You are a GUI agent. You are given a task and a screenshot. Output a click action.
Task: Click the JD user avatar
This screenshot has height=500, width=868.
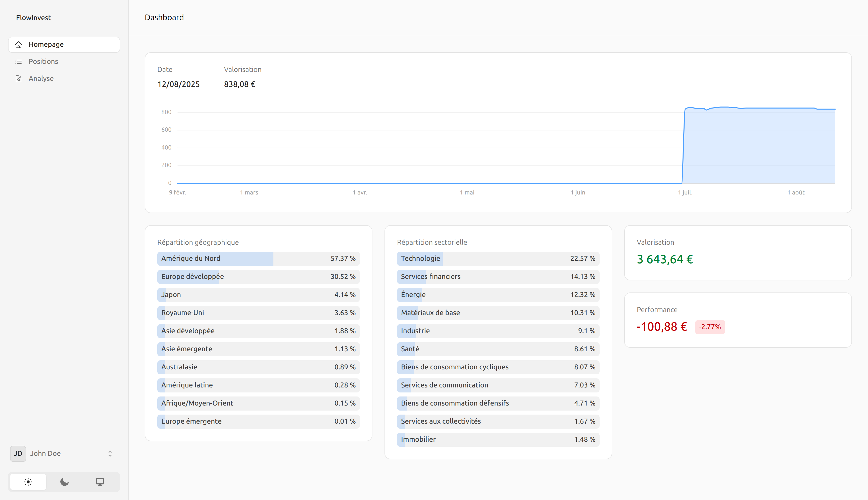coord(18,453)
